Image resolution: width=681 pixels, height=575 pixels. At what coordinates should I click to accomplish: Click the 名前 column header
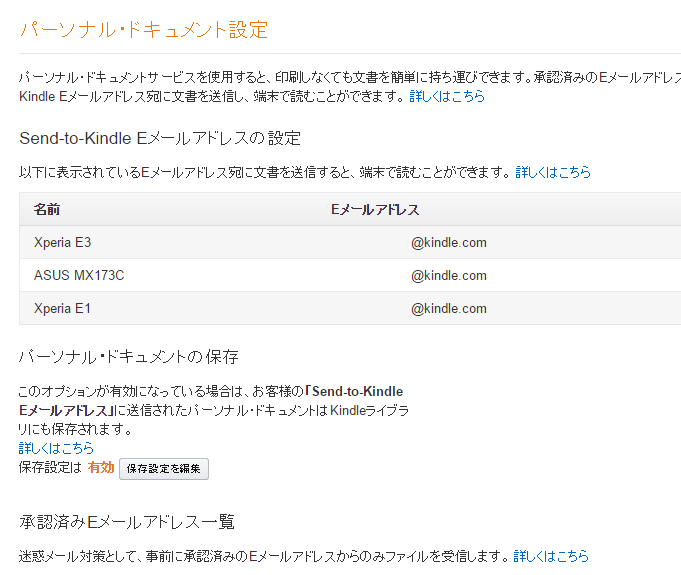tap(47, 209)
